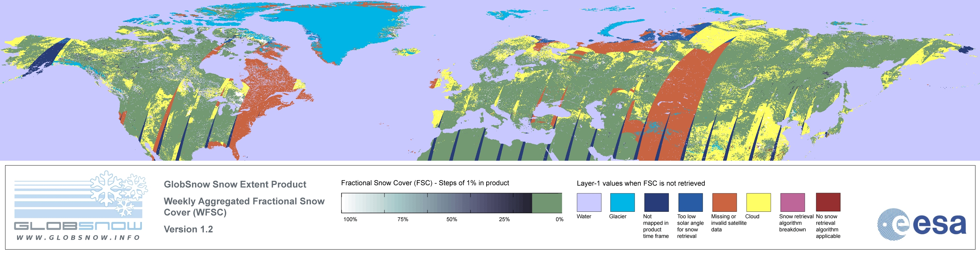Image resolution: width=980 pixels, height=254 pixels.
Task: Click the 'Weekly Aggregated Fractional Snow Cover (WFSC)' text
Action: [244, 207]
